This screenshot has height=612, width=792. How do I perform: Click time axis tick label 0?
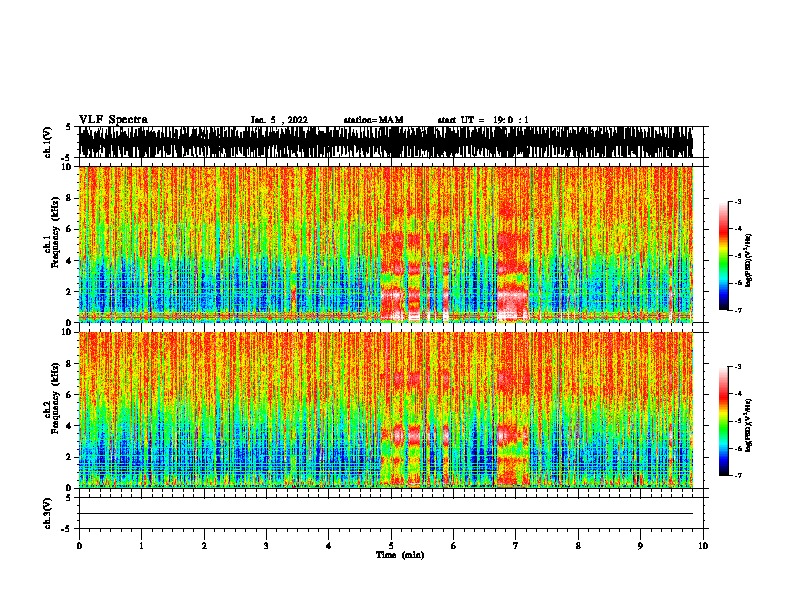click(79, 546)
